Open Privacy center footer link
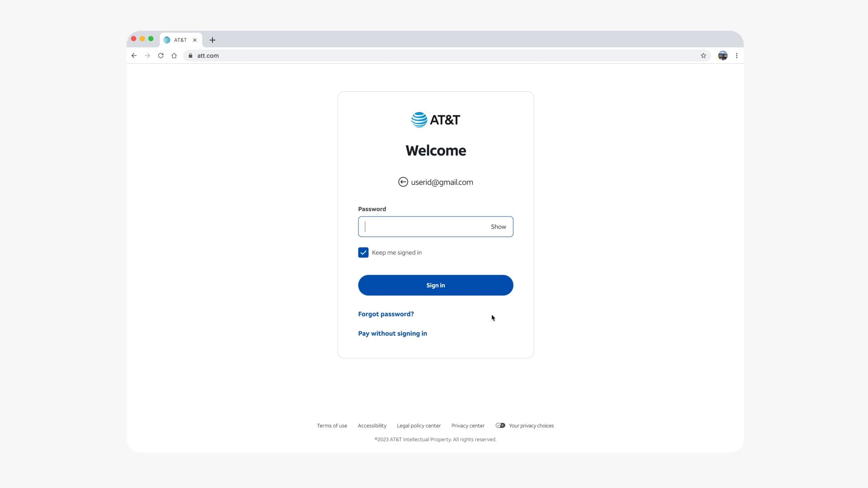868x488 pixels. (468, 426)
